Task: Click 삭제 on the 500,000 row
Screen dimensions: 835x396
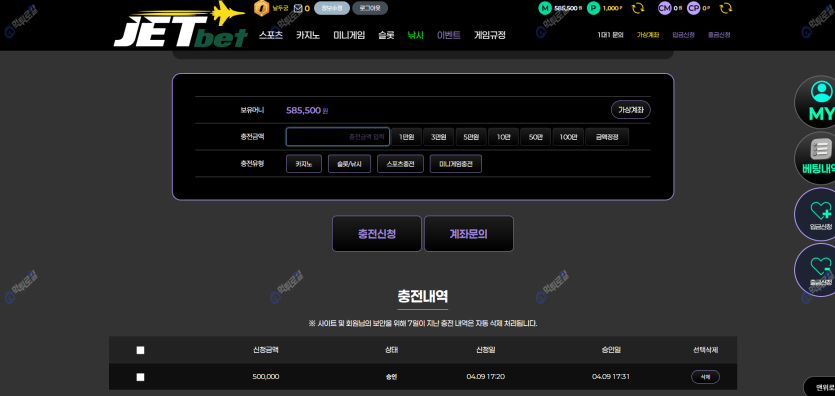Action: pos(706,377)
